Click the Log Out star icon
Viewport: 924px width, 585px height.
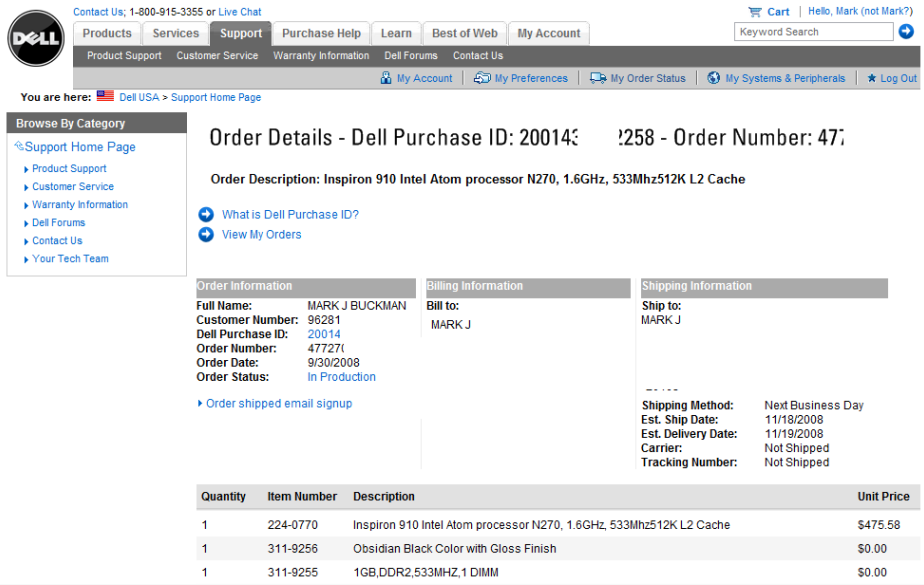point(872,78)
